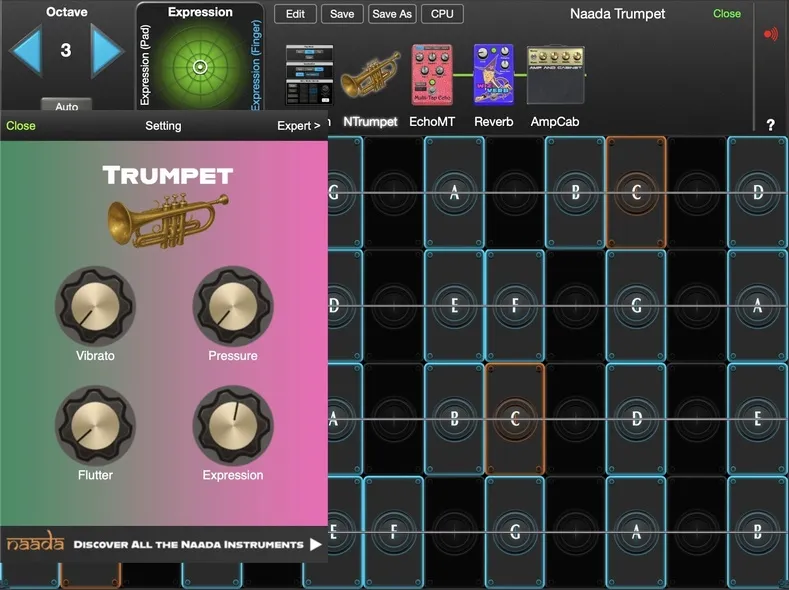Tap the E pad in second row
Image resolution: width=789 pixels, height=590 pixels.
click(x=454, y=305)
